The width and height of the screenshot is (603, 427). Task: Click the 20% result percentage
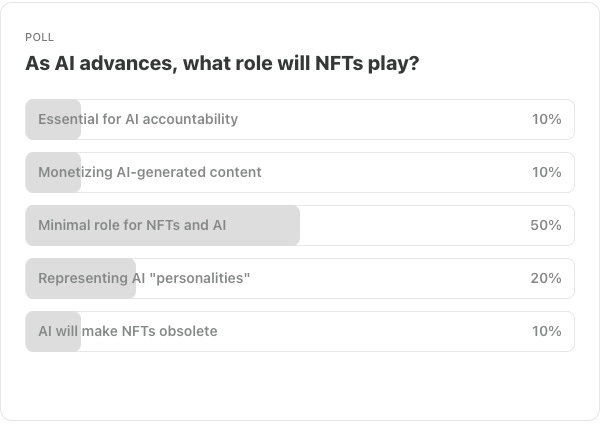(546, 279)
